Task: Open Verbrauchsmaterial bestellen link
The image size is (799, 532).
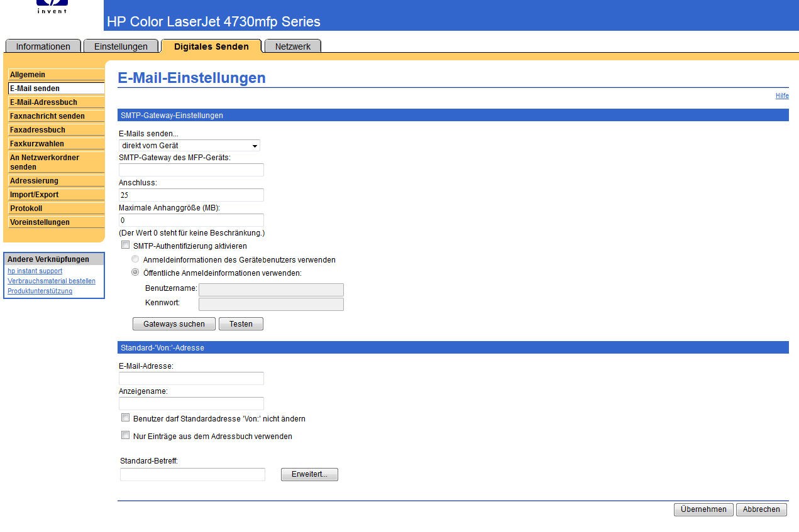Action: tap(52, 281)
